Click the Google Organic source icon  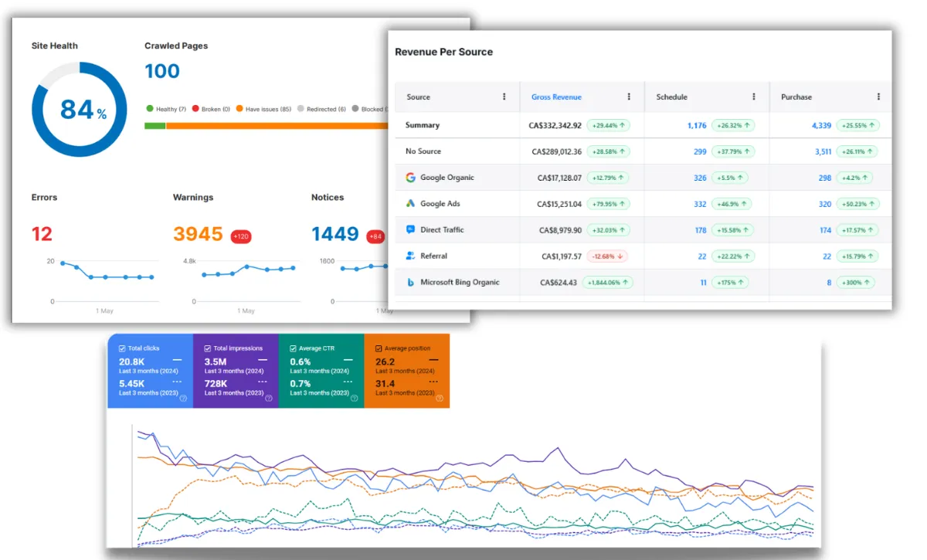(x=411, y=178)
